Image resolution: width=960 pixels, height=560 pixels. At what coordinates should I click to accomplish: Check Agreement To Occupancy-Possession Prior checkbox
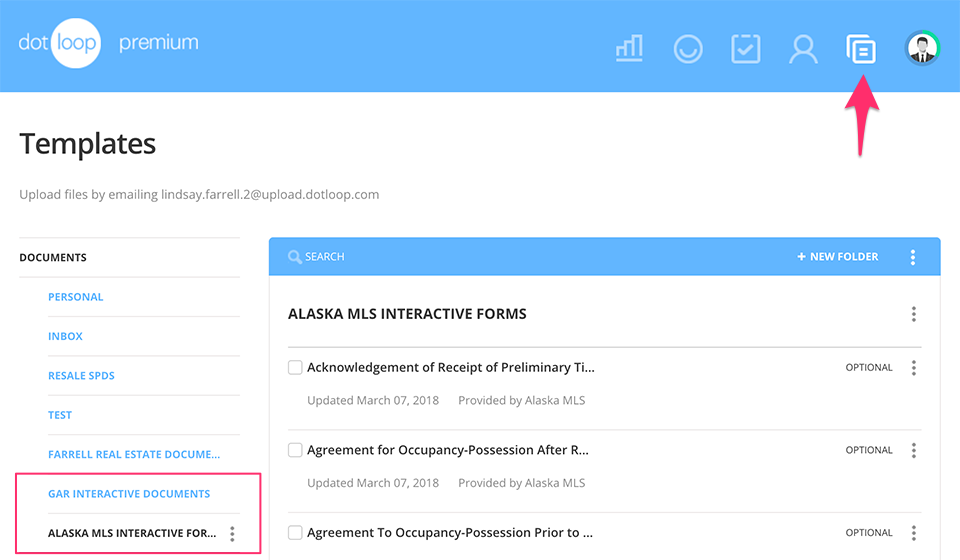coord(295,532)
